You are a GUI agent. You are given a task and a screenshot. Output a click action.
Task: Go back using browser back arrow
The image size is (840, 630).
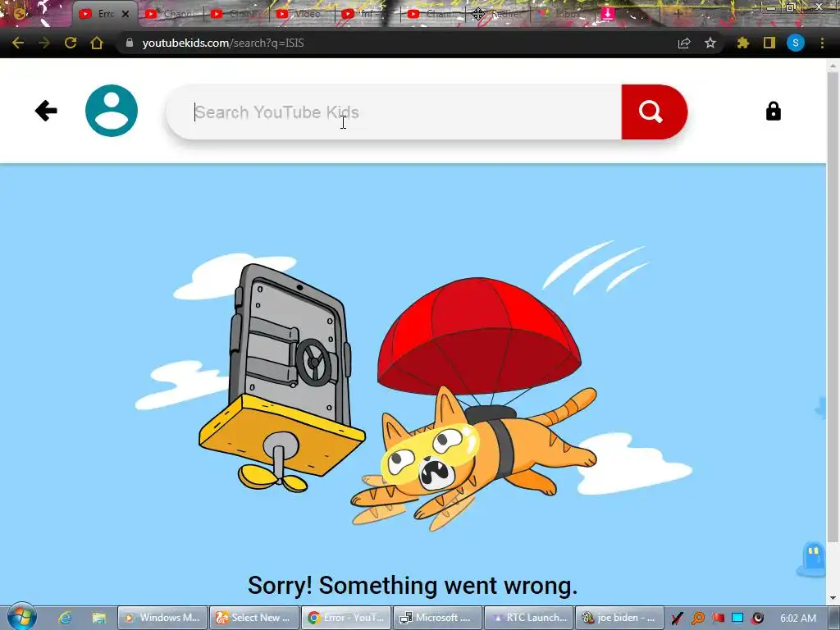pos(18,43)
